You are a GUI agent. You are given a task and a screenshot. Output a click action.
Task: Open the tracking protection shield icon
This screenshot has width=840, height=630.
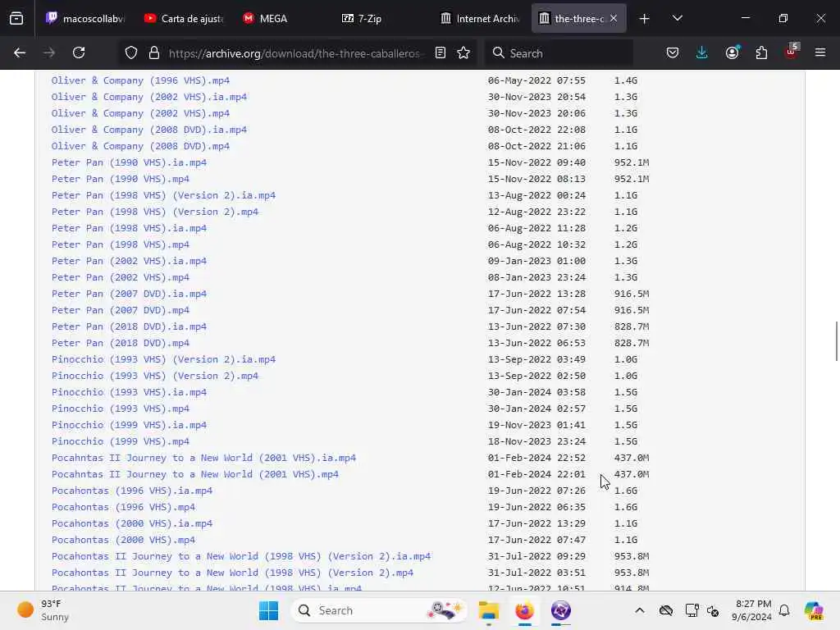coord(131,53)
